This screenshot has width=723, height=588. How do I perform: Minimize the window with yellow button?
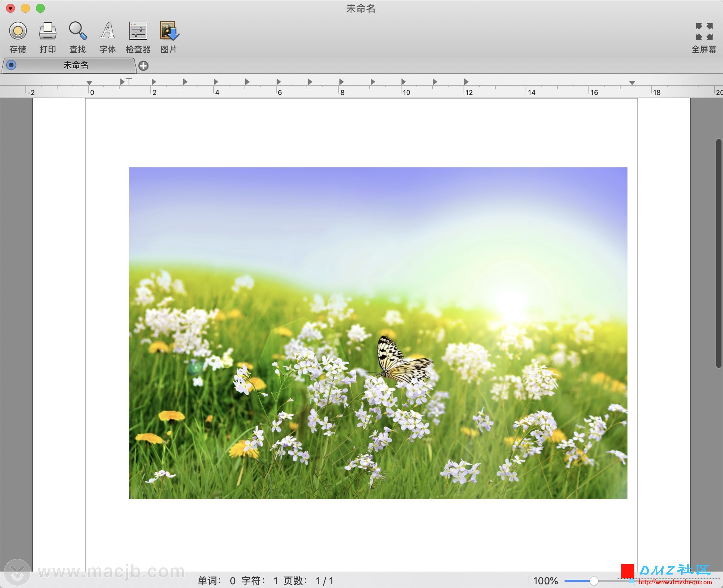pos(25,8)
